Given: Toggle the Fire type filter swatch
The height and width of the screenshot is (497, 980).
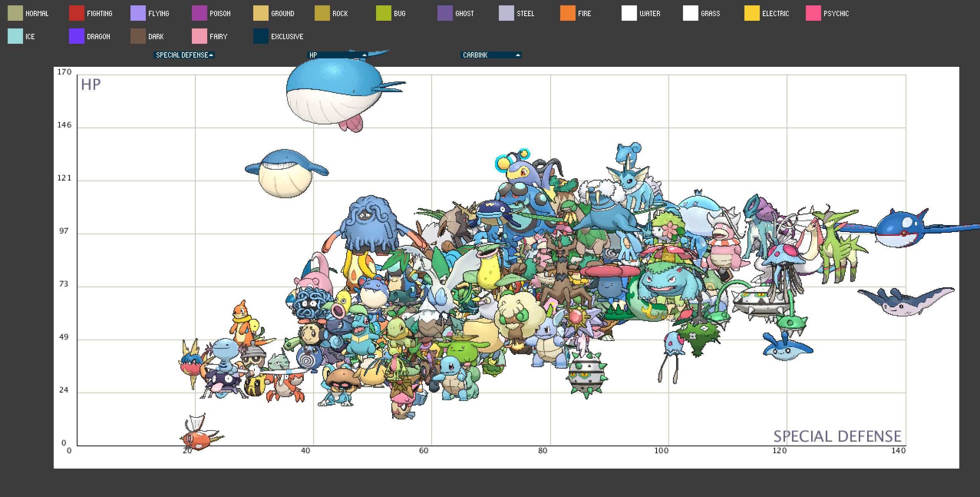Looking at the screenshot, I should tap(568, 13).
